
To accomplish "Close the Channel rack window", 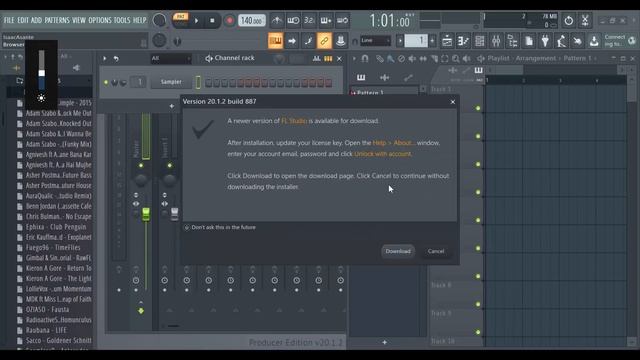I will coord(339,59).
